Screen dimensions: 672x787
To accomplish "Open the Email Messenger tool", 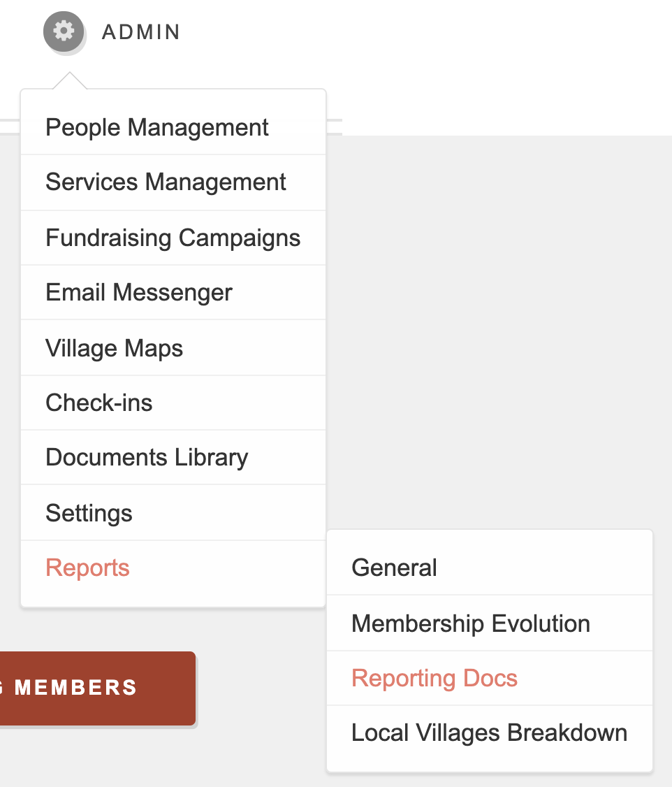I will pyautogui.click(x=138, y=292).
